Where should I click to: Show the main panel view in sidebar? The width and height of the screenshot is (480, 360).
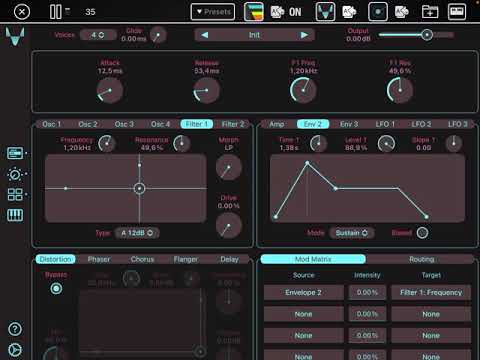[x=15, y=153]
